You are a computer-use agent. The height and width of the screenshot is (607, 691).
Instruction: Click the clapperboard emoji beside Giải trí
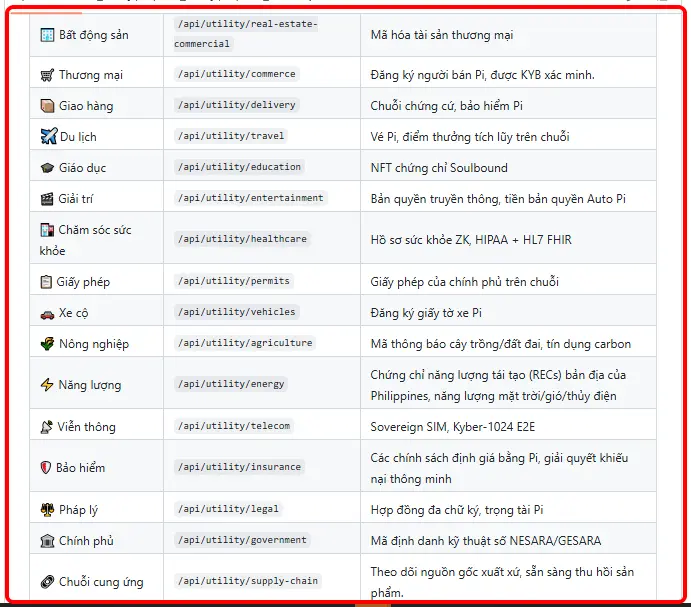click(x=47, y=199)
